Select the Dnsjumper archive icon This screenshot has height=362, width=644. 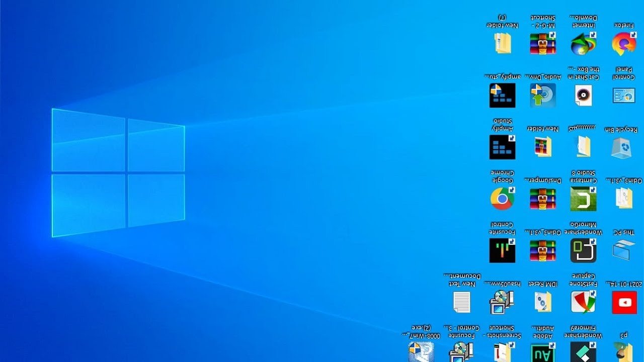[543, 199]
